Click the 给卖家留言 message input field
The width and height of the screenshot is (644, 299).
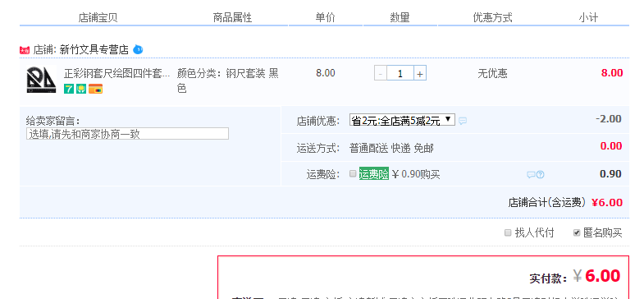127,134
